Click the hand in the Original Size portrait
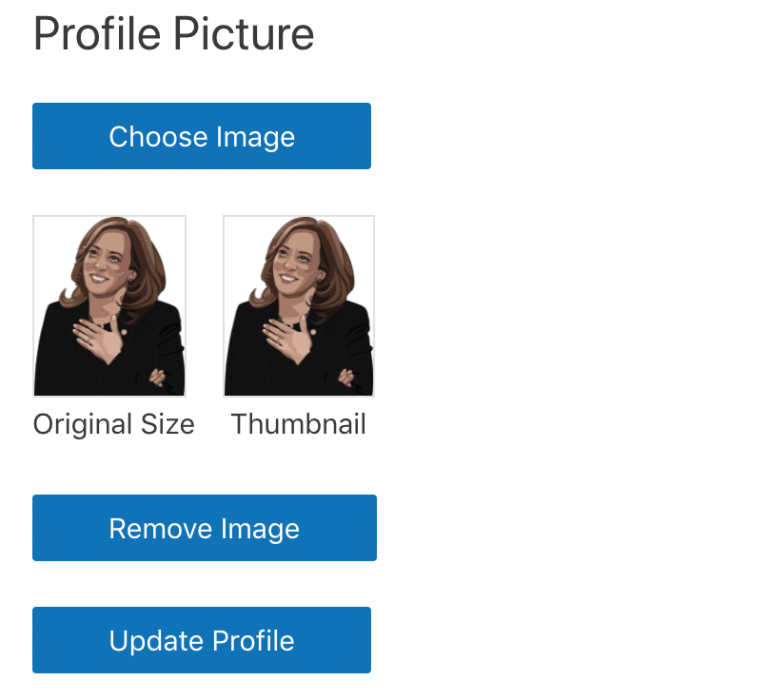Viewport: 769px width, 700px height. [x=100, y=339]
